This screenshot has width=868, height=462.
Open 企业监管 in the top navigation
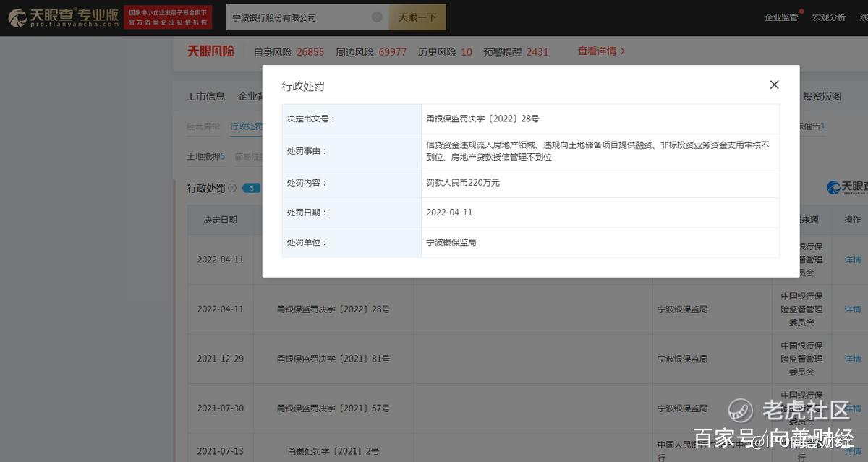click(x=780, y=17)
